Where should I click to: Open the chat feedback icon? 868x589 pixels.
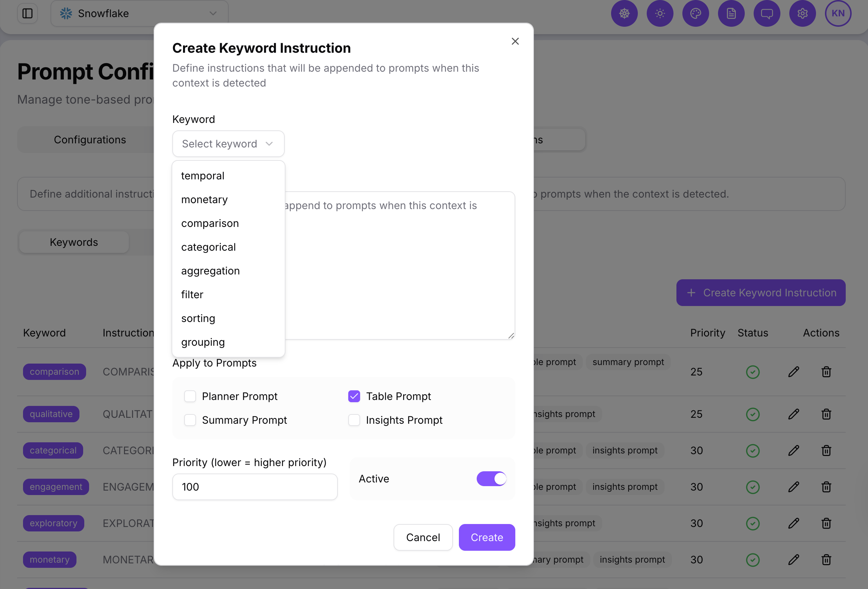[767, 13]
